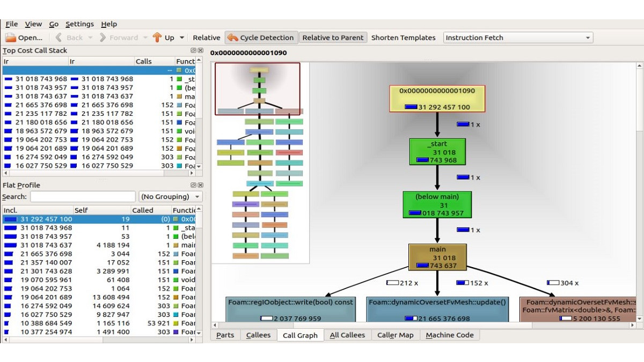The width and height of the screenshot is (644, 362).
Task: Switch to the All Callees tab
Action: click(347, 335)
